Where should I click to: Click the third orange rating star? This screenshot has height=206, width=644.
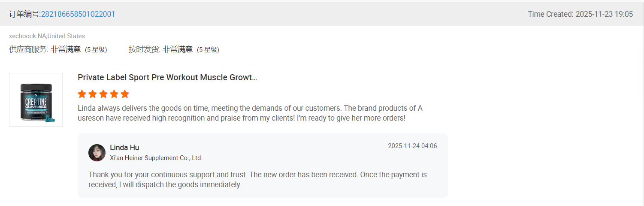click(103, 94)
